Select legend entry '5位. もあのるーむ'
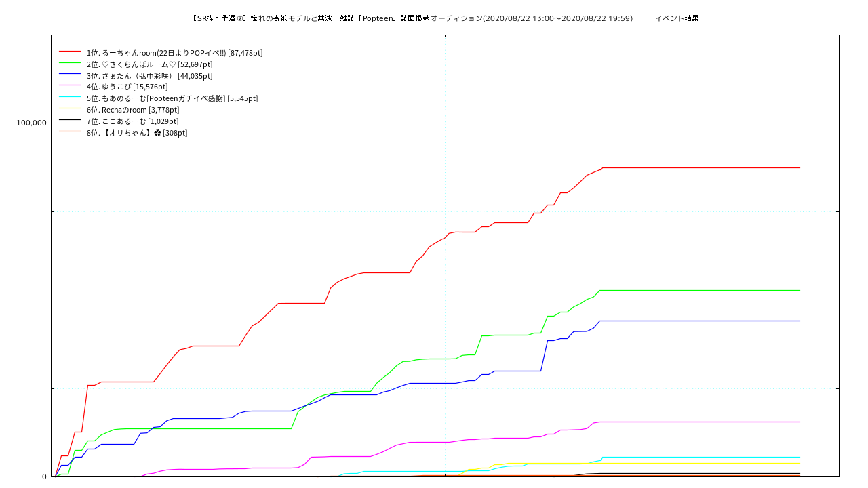This screenshot has height=488, width=868. coord(172,98)
